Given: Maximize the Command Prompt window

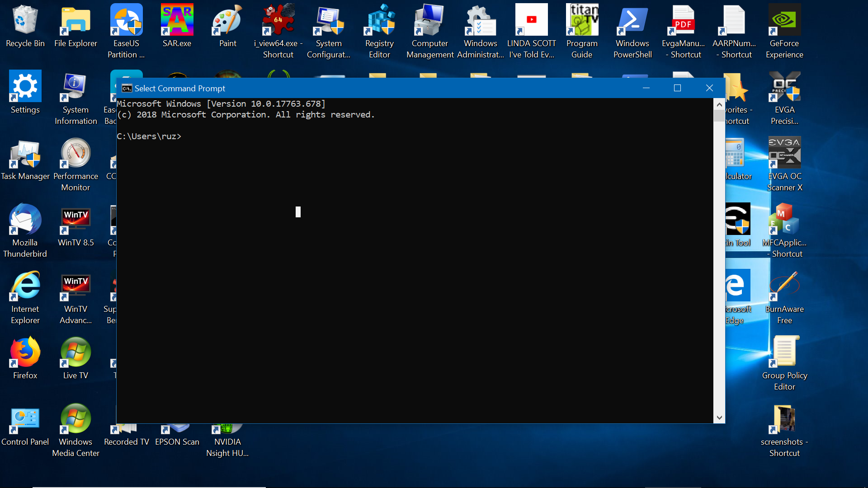Looking at the screenshot, I should tap(677, 88).
